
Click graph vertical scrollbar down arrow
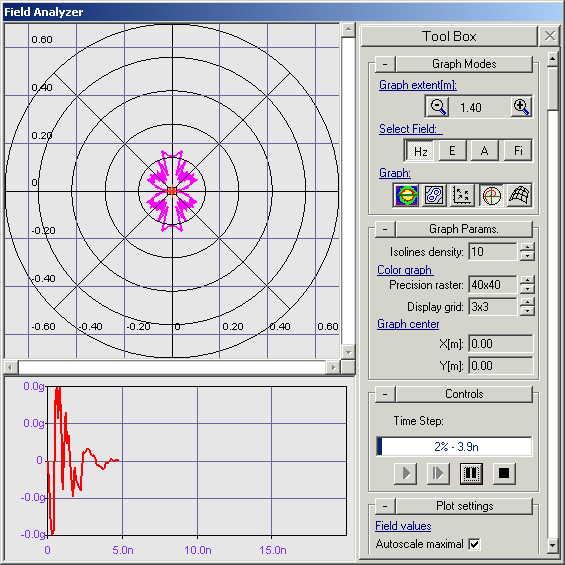click(348, 351)
